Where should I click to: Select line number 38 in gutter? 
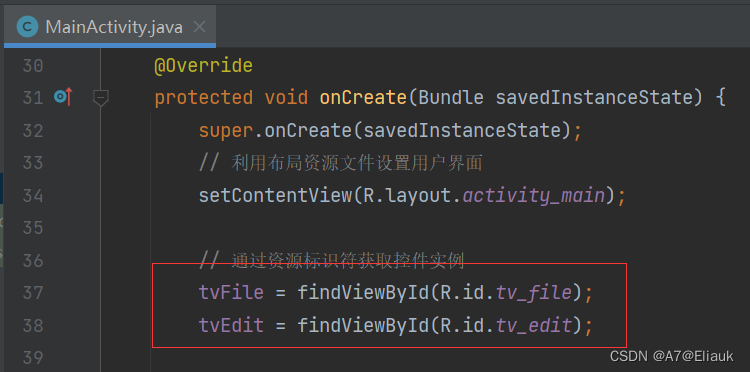[x=33, y=326]
